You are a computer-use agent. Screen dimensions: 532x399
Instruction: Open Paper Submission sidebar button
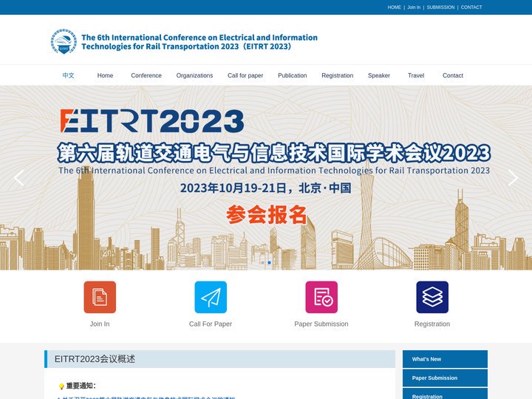tap(445, 378)
